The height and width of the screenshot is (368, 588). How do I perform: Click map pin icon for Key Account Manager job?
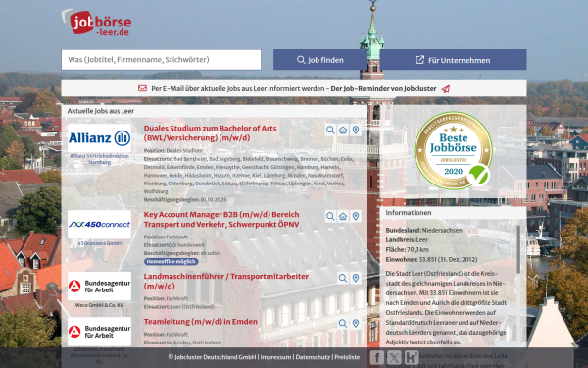click(356, 216)
